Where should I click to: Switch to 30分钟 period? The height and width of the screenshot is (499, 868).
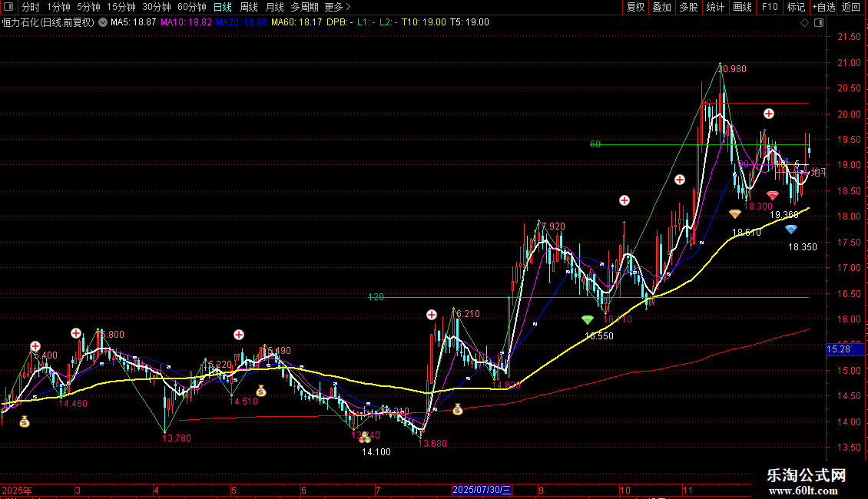[x=156, y=7]
